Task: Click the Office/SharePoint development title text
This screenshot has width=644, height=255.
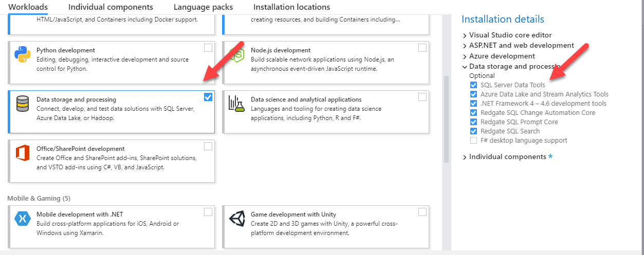Action: point(80,149)
